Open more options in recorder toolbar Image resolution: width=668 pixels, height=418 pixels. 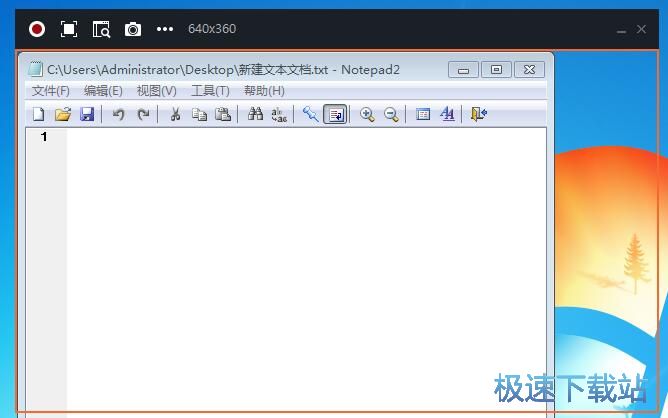165,29
